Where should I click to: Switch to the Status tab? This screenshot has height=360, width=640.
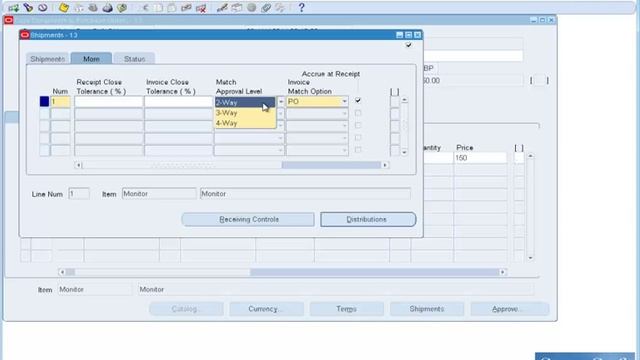134,59
